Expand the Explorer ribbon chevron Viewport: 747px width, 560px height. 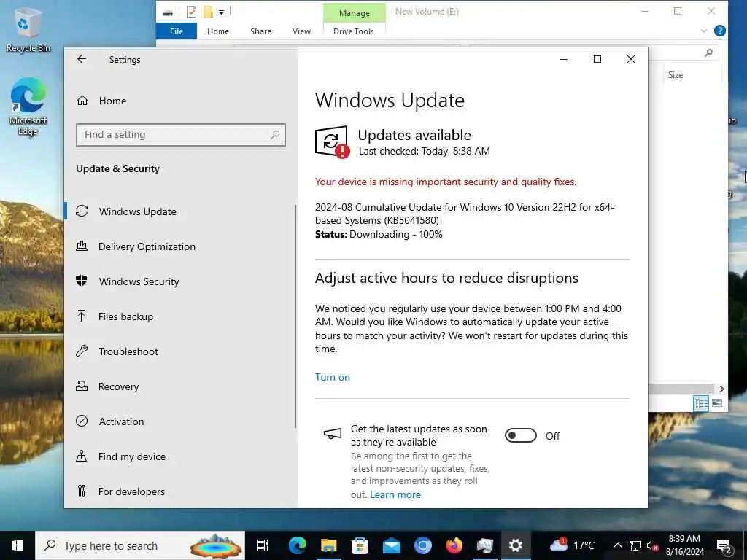(704, 31)
